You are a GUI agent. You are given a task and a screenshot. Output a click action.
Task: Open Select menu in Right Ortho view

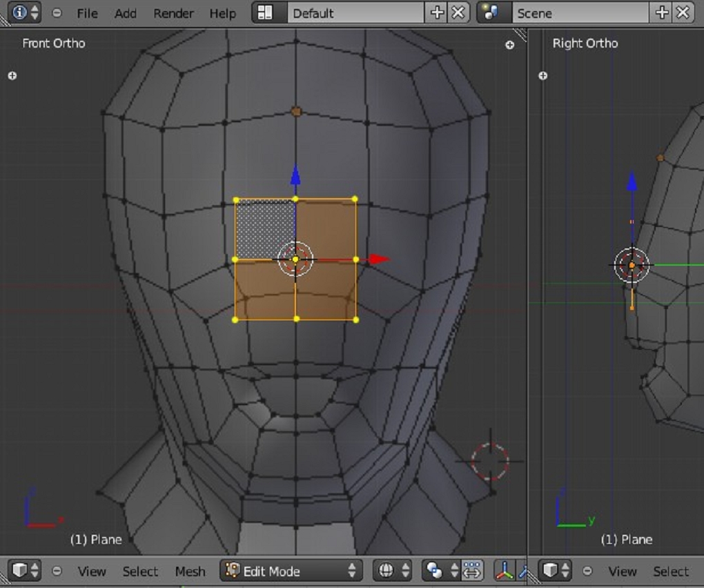[670, 571]
